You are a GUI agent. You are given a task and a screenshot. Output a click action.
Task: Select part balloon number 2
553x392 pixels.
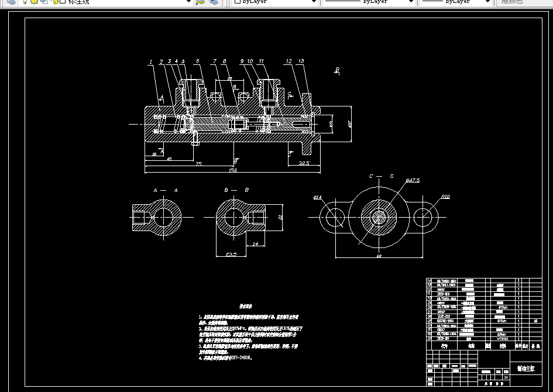tap(161, 61)
